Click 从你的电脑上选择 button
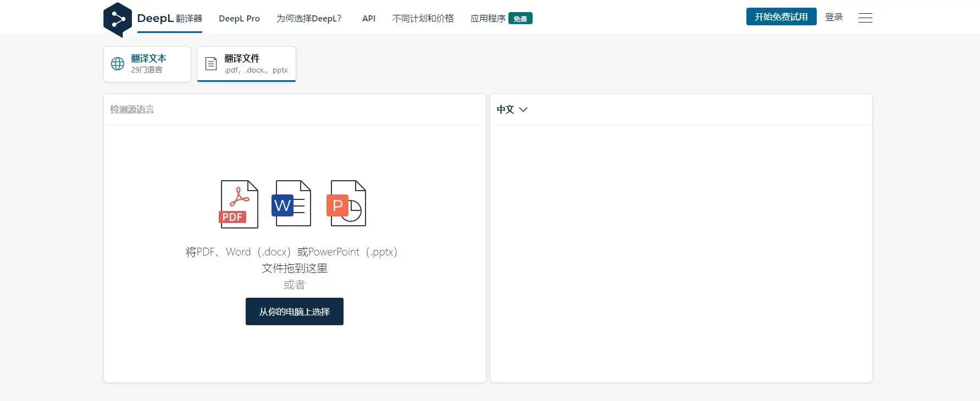980x401 pixels. click(295, 311)
